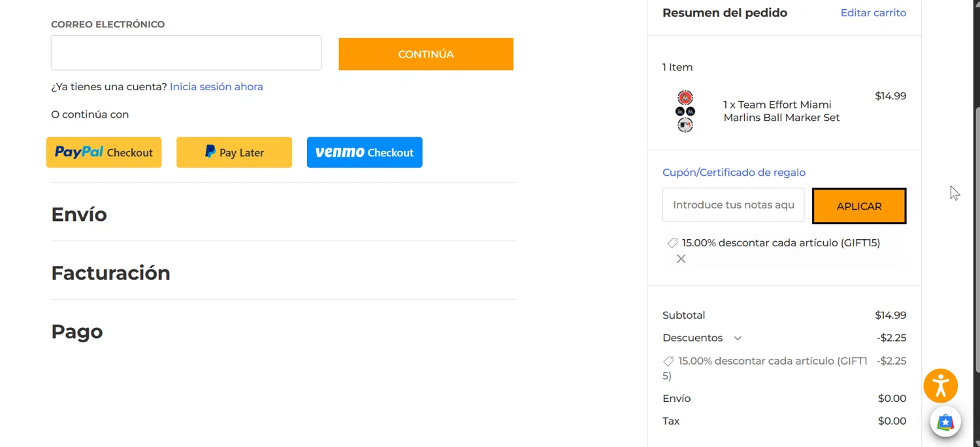
Task: Pay with PayPal Checkout
Action: (104, 152)
